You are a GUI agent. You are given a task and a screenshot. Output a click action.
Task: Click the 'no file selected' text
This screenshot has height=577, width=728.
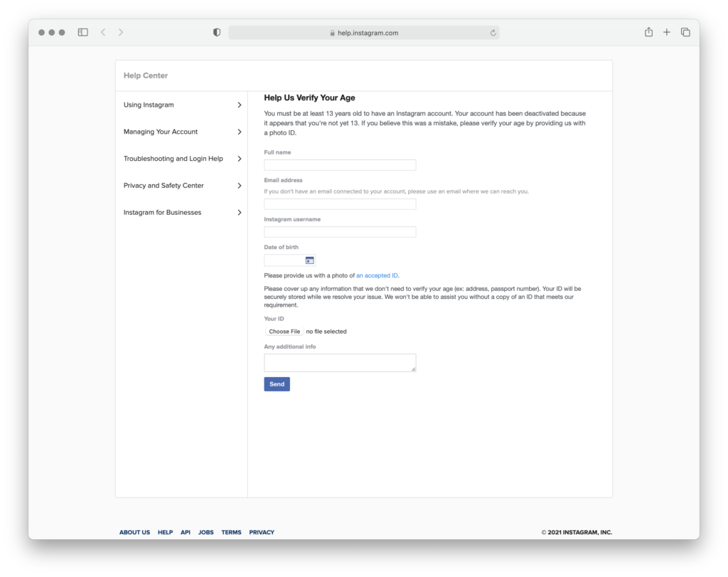[x=326, y=332]
